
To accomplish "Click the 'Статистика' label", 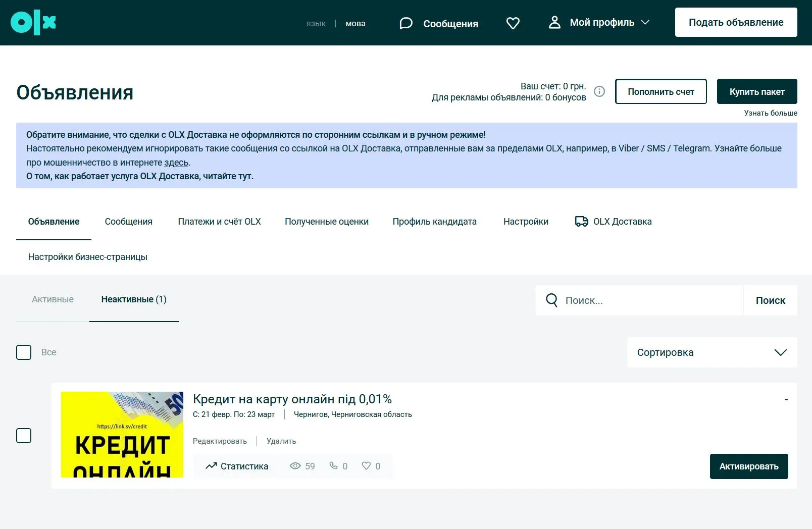I will click(x=244, y=466).
